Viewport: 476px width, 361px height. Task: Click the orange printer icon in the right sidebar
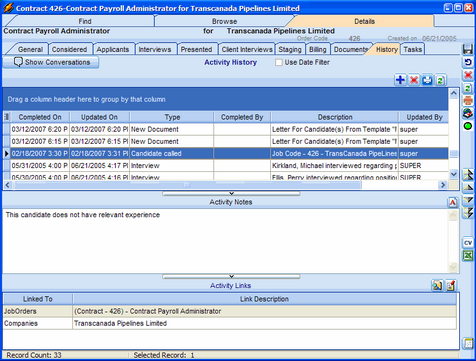(468, 100)
